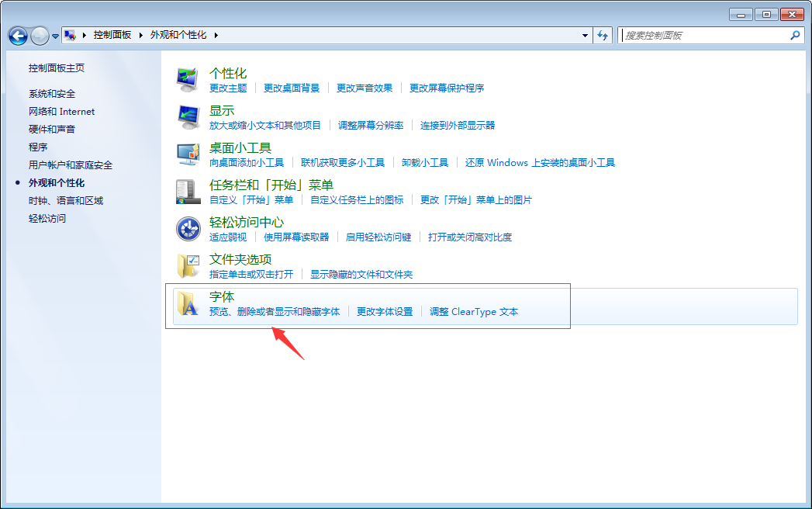
Task: Click the 个性化 heading
Action: 228,73
